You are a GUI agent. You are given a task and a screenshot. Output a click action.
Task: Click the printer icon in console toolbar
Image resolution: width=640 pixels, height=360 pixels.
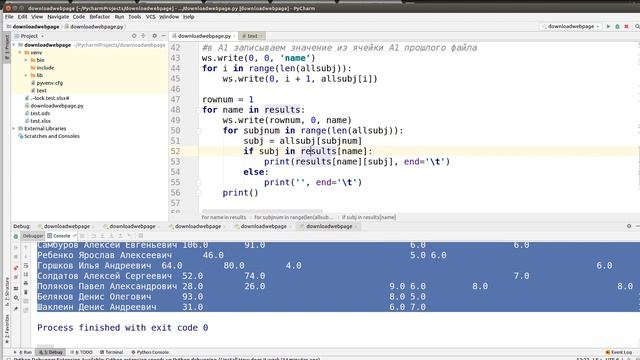click(x=26, y=283)
